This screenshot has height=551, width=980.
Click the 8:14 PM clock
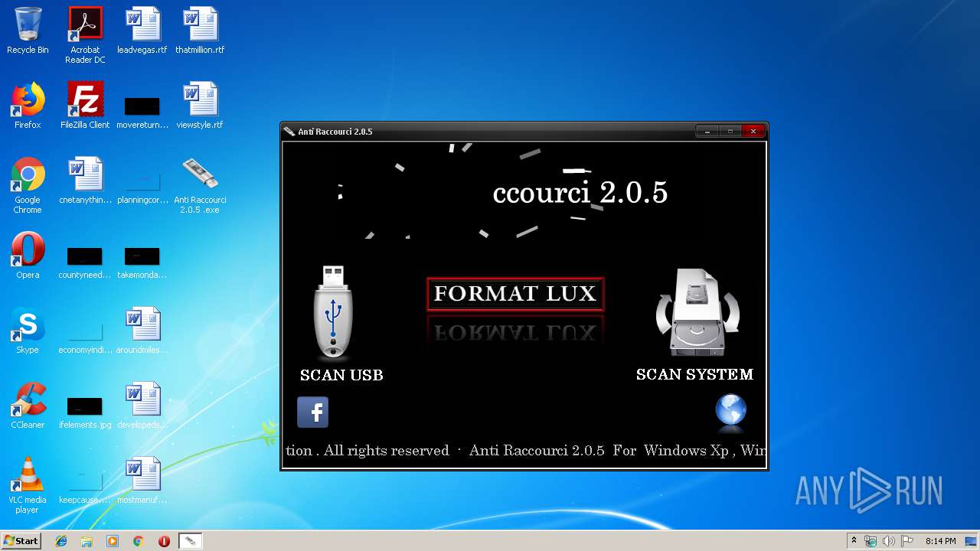point(940,541)
